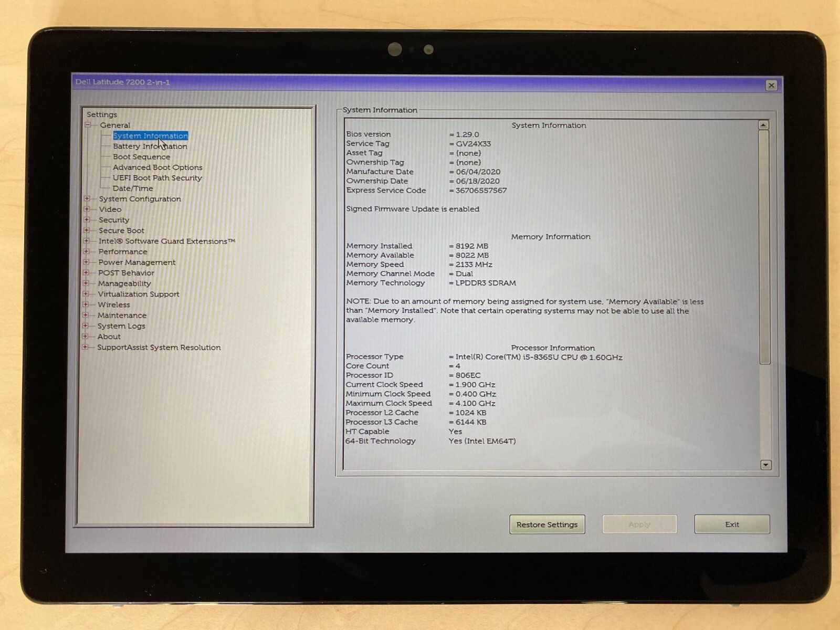840x630 pixels.
Task: Click the Bios version value 1.29.0
Action: coord(467,134)
